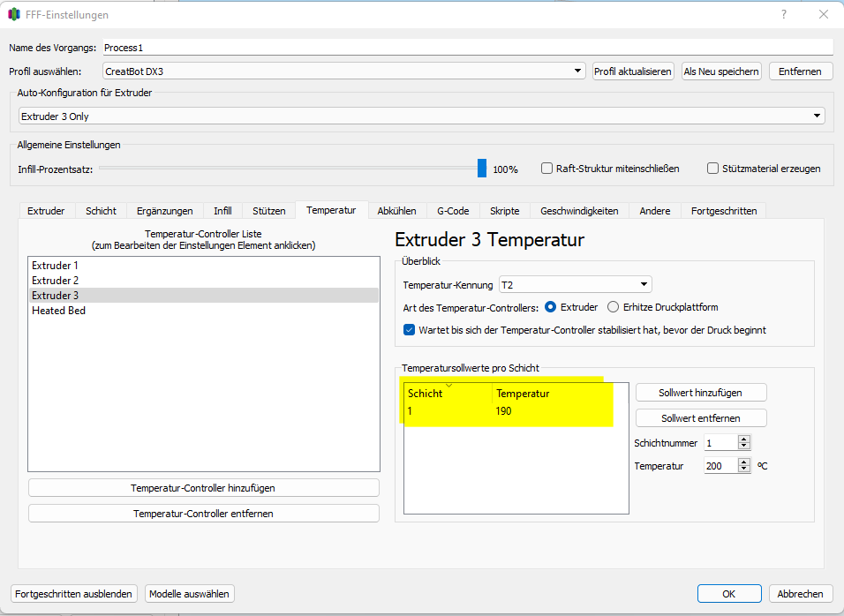Click Fortgeschritten ausblenden button
Image resolution: width=844 pixels, height=616 pixels.
(74, 593)
